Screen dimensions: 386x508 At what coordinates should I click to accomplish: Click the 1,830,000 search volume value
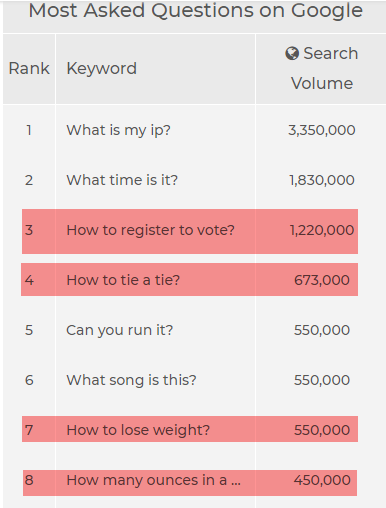click(322, 180)
